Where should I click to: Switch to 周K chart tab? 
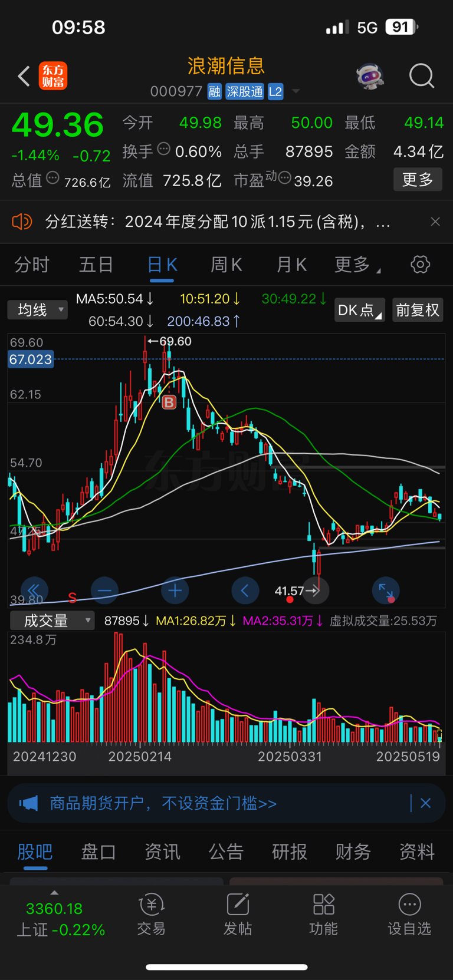[x=226, y=265]
